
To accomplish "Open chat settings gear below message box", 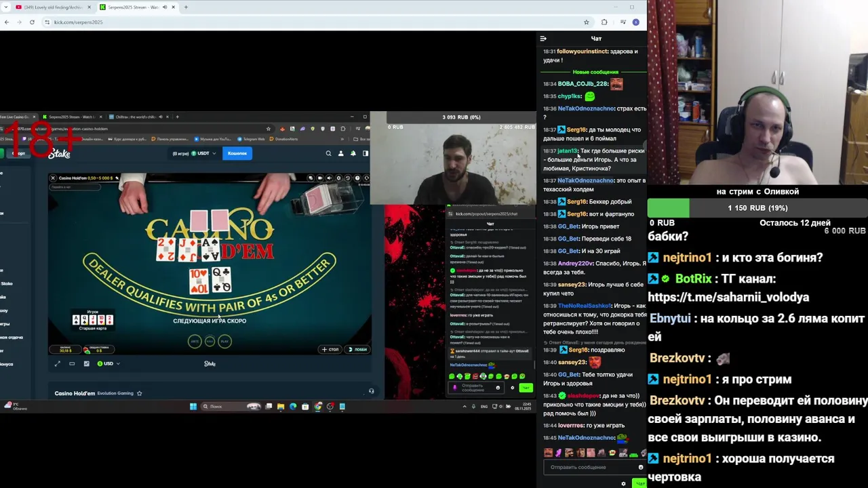I will tap(623, 483).
